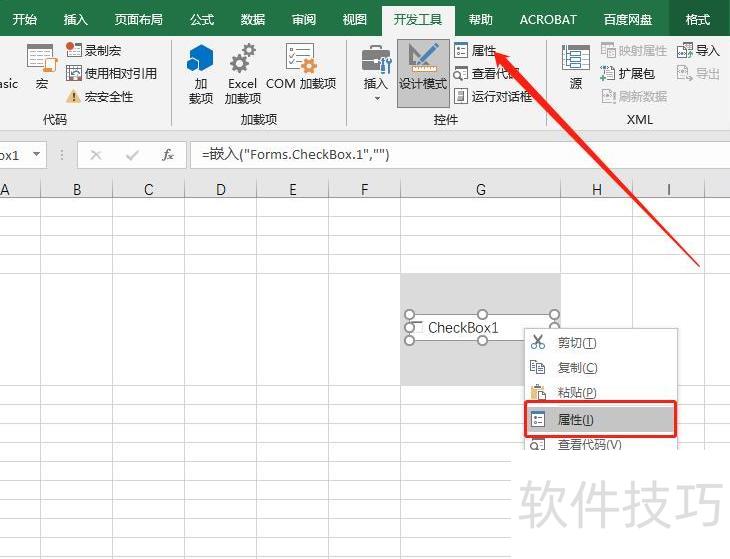Select column G header
The width and height of the screenshot is (730, 559).
[480, 189]
